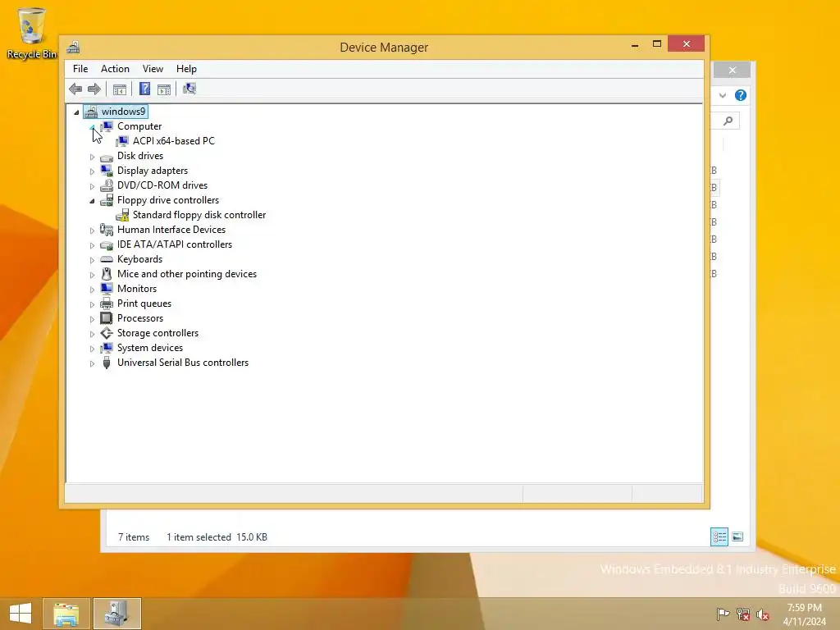Image resolution: width=840 pixels, height=630 pixels.
Task: Open the Windows Start button
Action: pos(21,614)
